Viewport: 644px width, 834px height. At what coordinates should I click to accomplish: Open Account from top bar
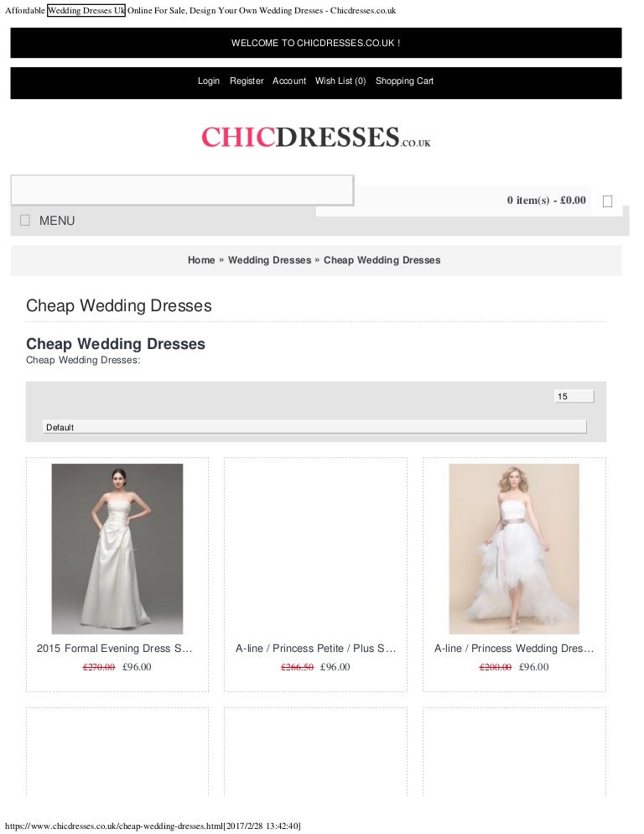point(289,81)
